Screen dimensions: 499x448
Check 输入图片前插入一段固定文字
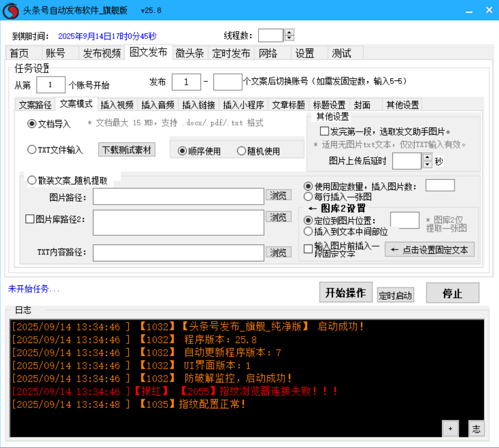pyautogui.click(x=307, y=249)
